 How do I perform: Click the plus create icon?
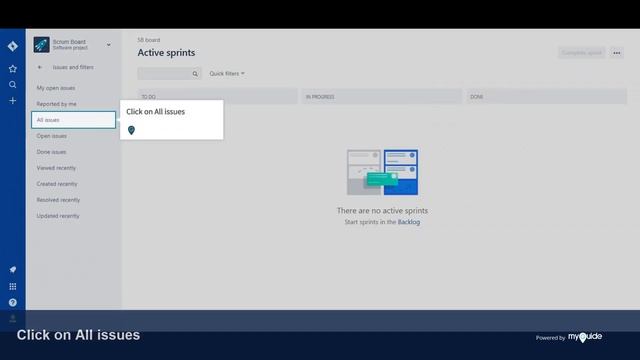pyautogui.click(x=13, y=100)
